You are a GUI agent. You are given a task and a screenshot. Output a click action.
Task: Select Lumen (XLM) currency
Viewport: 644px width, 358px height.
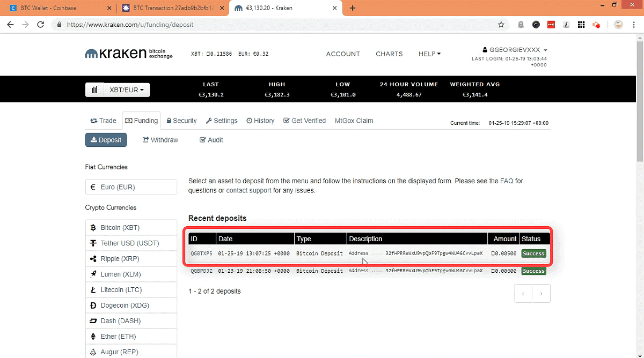click(131, 274)
